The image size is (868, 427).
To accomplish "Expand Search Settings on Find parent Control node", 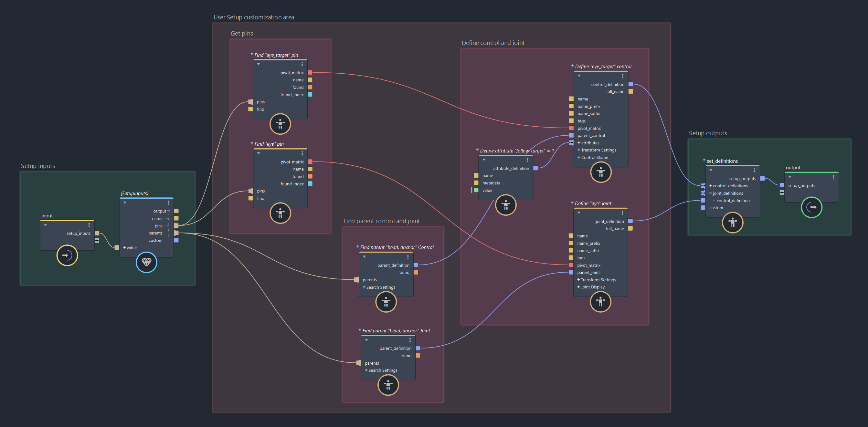I will pyautogui.click(x=364, y=287).
